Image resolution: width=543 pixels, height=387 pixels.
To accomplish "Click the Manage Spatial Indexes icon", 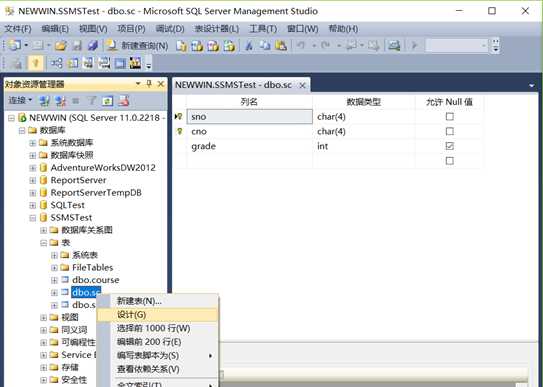I will pos(135,63).
